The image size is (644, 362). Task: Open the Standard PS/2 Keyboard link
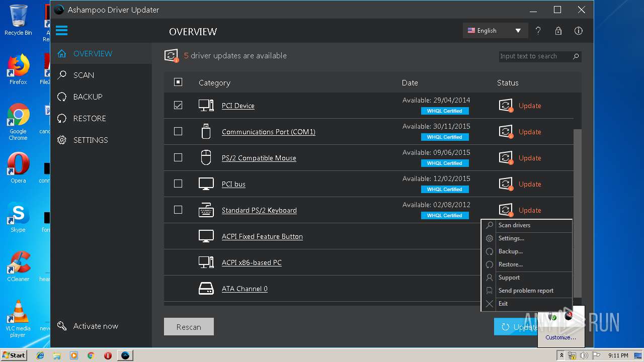259,210
